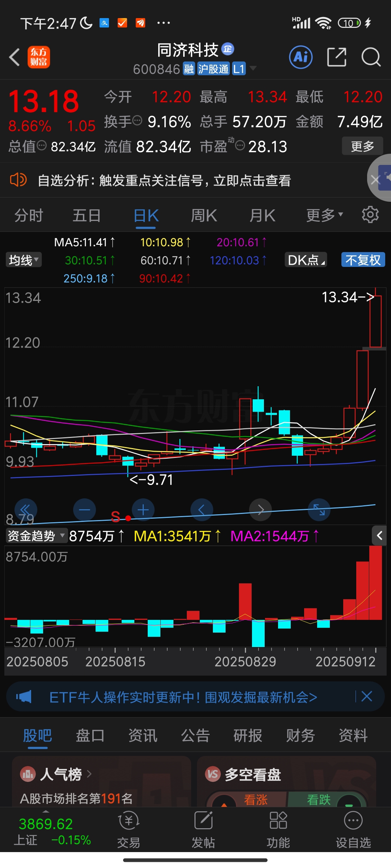Toggle 不复权 adjustment mode

[x=363, y=260]
